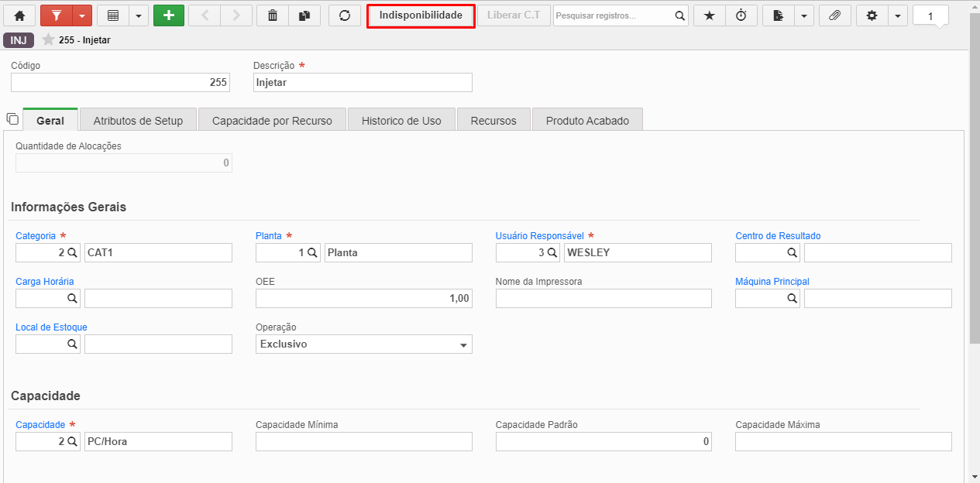The image size is (980, 483).
Task: Open the attachments paperclip icon
Action: (834, 15)
